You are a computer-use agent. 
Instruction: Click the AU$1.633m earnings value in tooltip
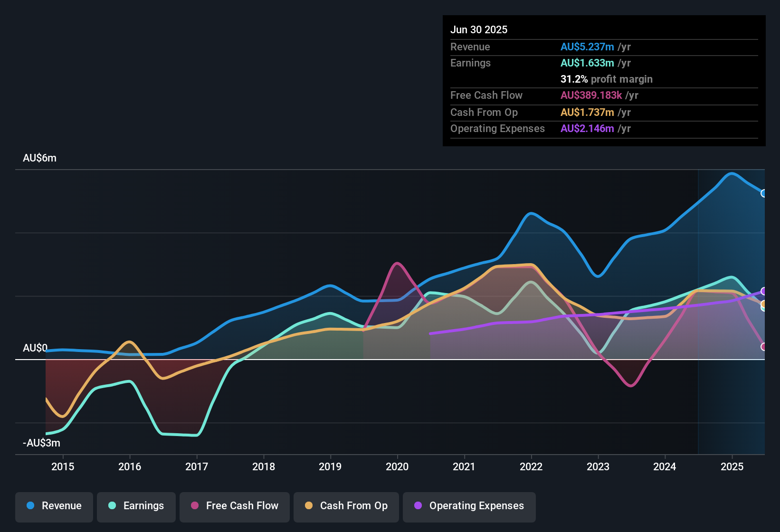pyautogui.click(x=587, y=63)
